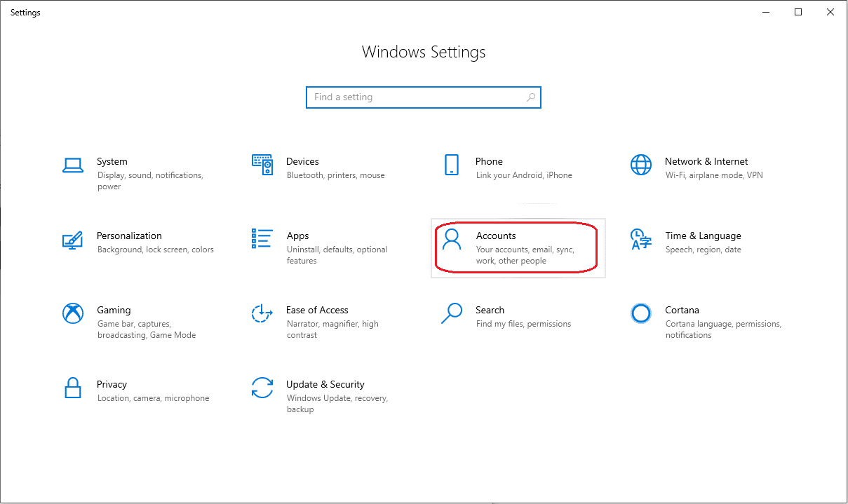Open the Time & Language heading text
848x504 pixels.
(x=703, y=236)
